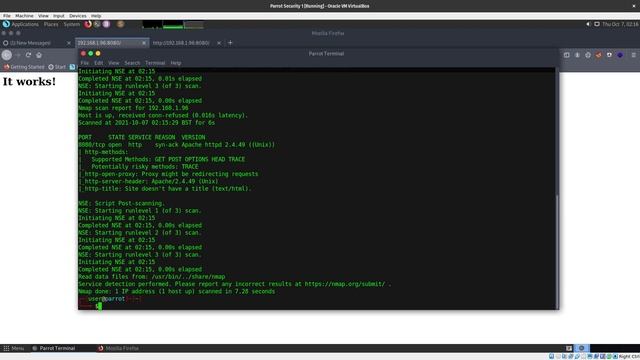Viewport: 640px width, 360px height.
Task: Click the orange extension icon in Firefox toolbar
Action: coord(598,55)
